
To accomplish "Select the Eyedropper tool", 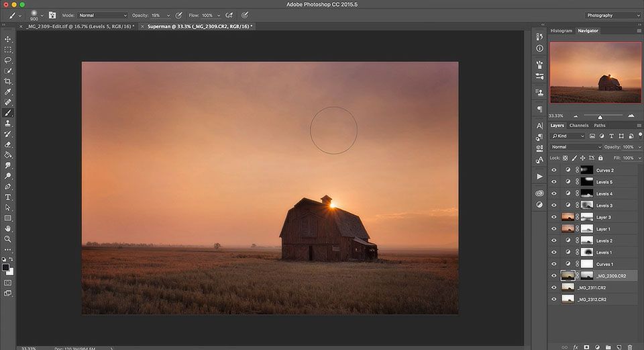I will coord(8,91).
